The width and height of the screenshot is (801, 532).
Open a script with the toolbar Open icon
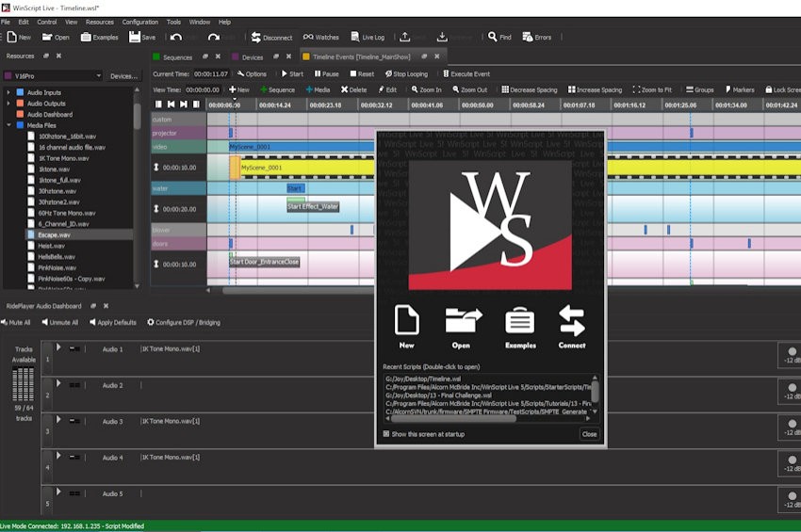[x=47, y=37]
